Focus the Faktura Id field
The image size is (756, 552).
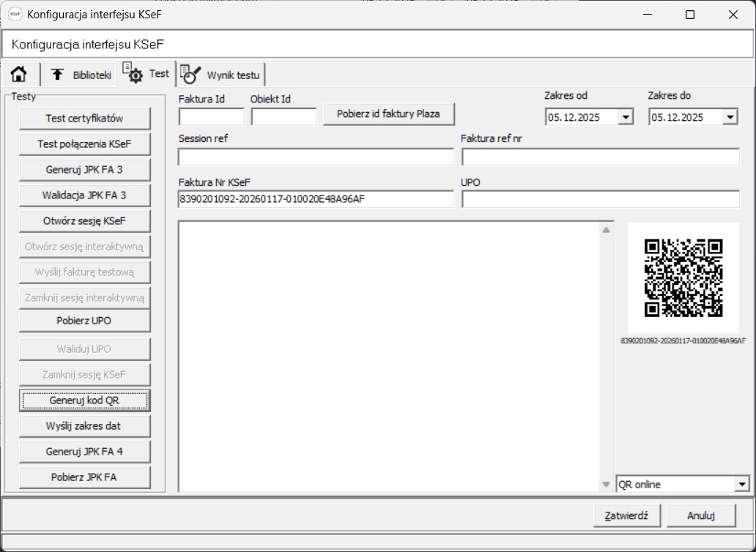pos(211,117)
